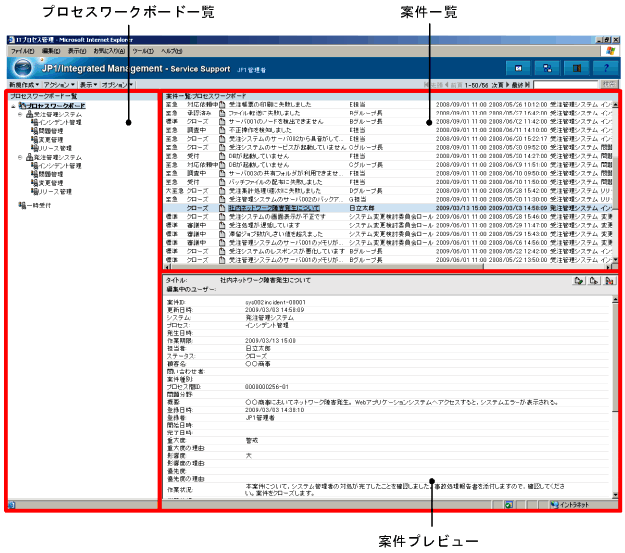Click document icon of 受注帳票の印刷に失敗しました row
This screenshot has width=625, height=553.
(222, 104)
